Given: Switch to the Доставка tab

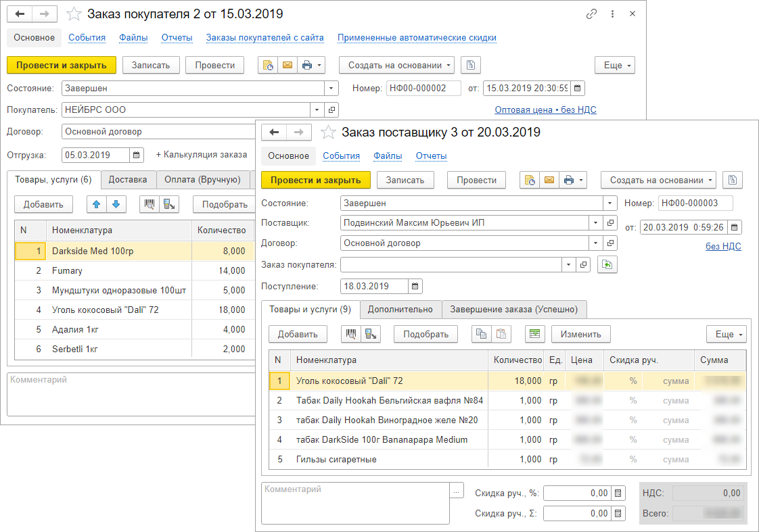Looking at the screenshot, I should (x=128, y=179).
